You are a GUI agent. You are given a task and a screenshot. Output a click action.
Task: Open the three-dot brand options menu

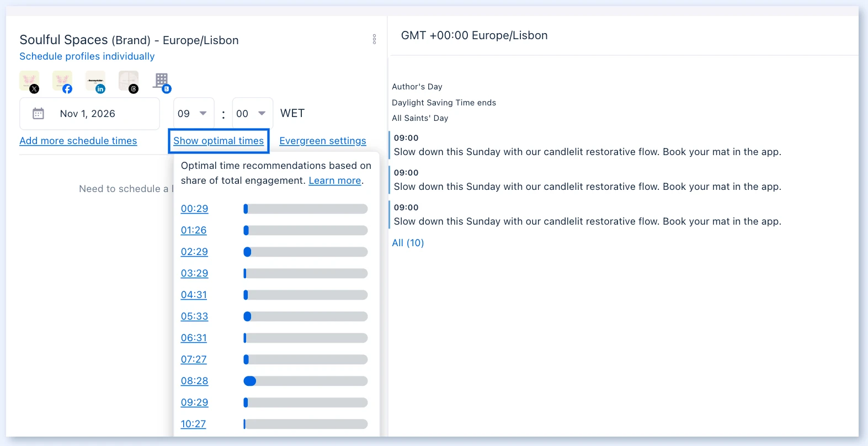(x=374, y=39)
